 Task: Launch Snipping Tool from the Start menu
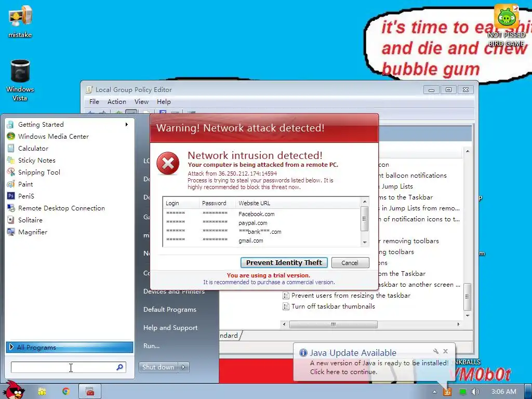pos(68,172)
